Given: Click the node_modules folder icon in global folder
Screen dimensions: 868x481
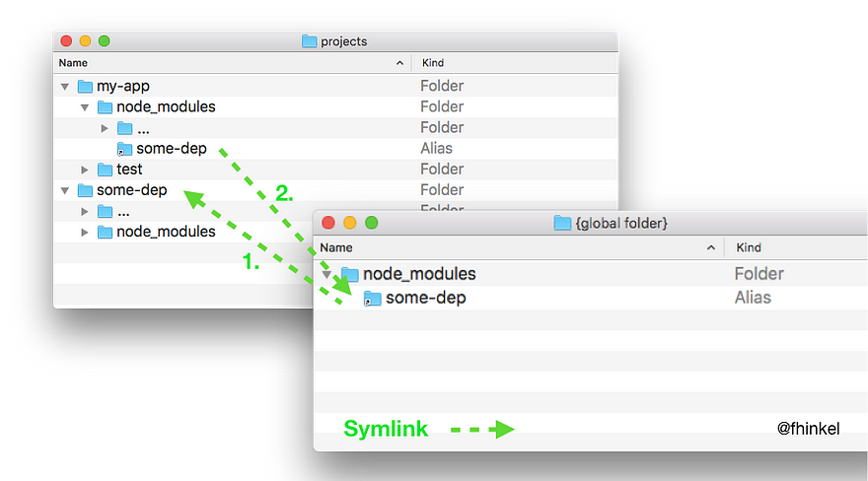Looking at the screenshot, I should [349, 274].
